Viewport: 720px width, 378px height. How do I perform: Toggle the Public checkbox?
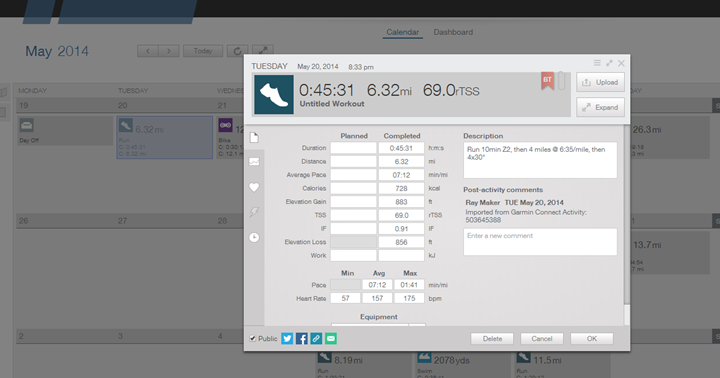point(253,339)
